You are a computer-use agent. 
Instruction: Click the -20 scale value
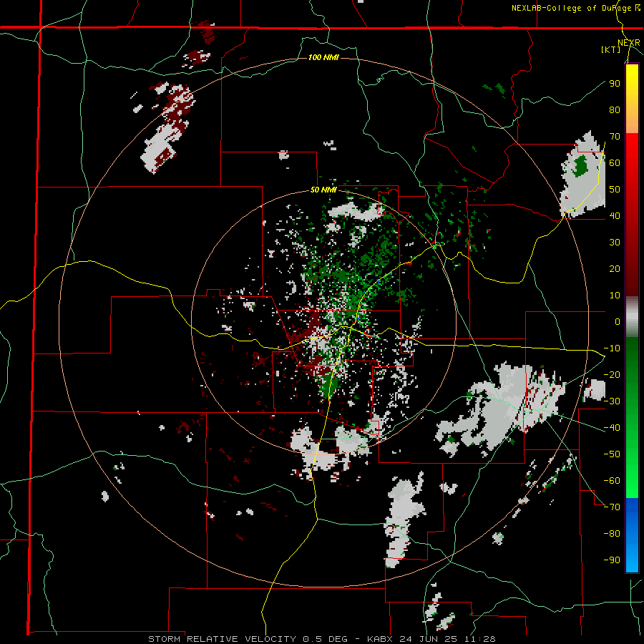point(612,375)
